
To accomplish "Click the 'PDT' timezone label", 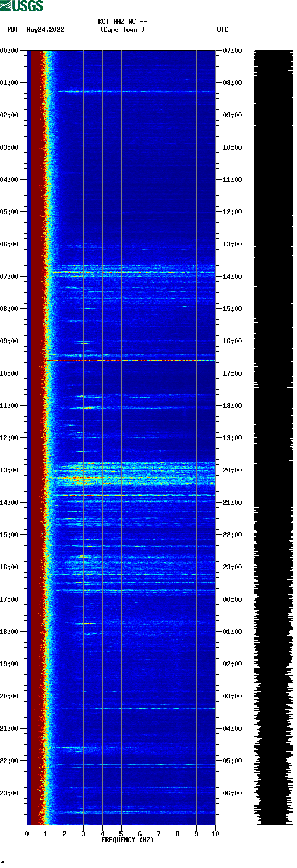I will 13,30.
